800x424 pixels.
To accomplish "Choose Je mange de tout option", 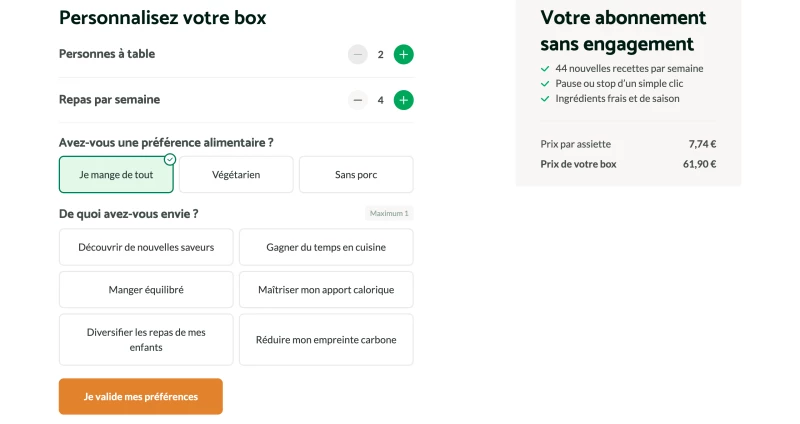I will tap(116, 174).
